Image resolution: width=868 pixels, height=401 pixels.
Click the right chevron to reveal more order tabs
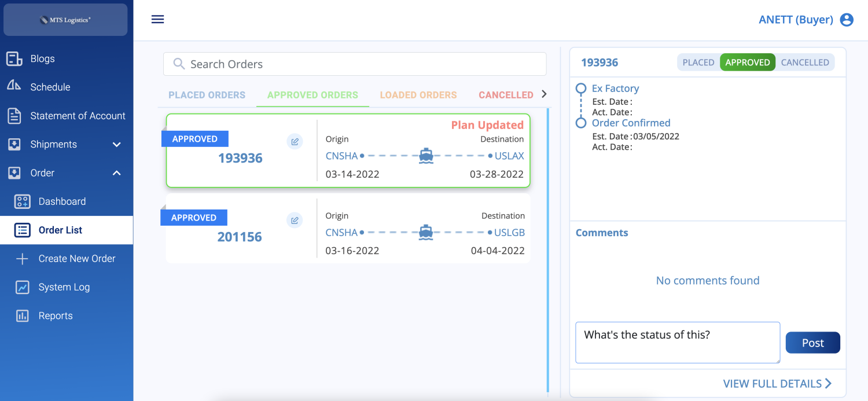point(543,94)
